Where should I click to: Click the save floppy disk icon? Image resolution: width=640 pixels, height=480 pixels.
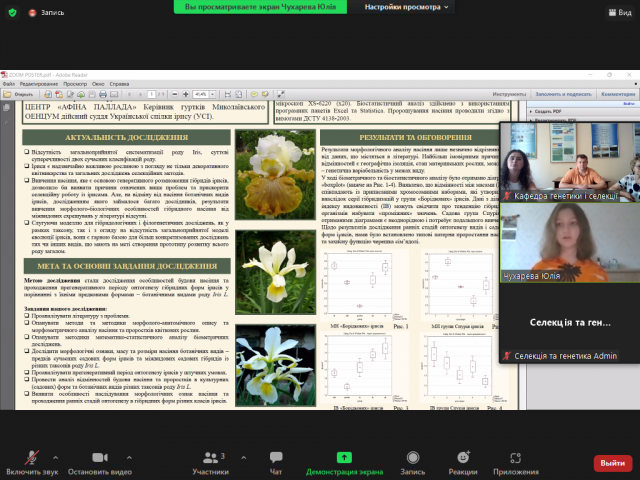tap(92, 94)
